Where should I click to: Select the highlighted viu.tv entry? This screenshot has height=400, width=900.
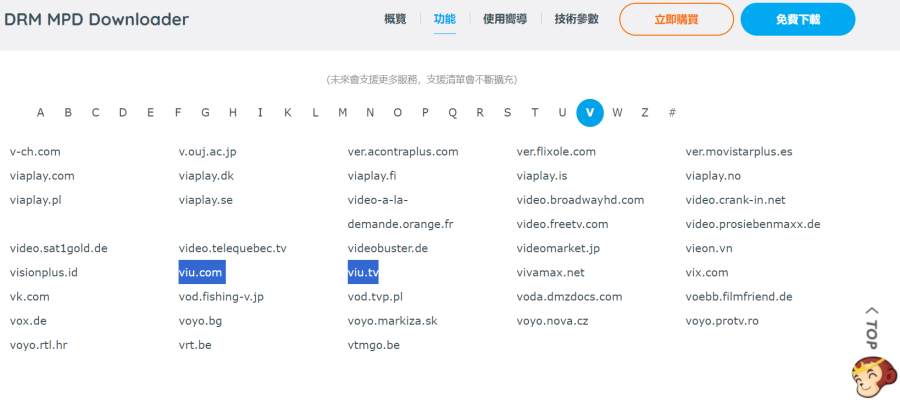pyautogui.click(x=363, y=273)
